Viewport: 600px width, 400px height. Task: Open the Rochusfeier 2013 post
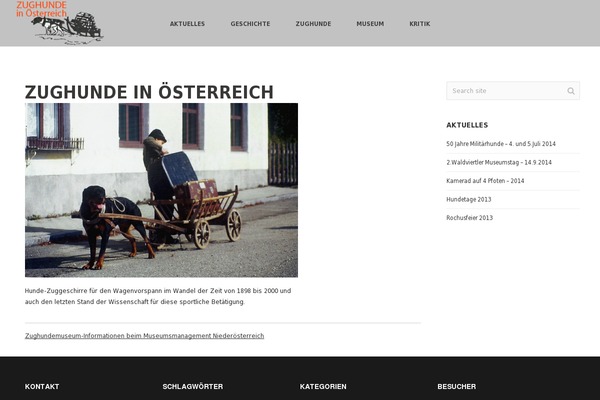pyautogui.click(x=469, y=217)
